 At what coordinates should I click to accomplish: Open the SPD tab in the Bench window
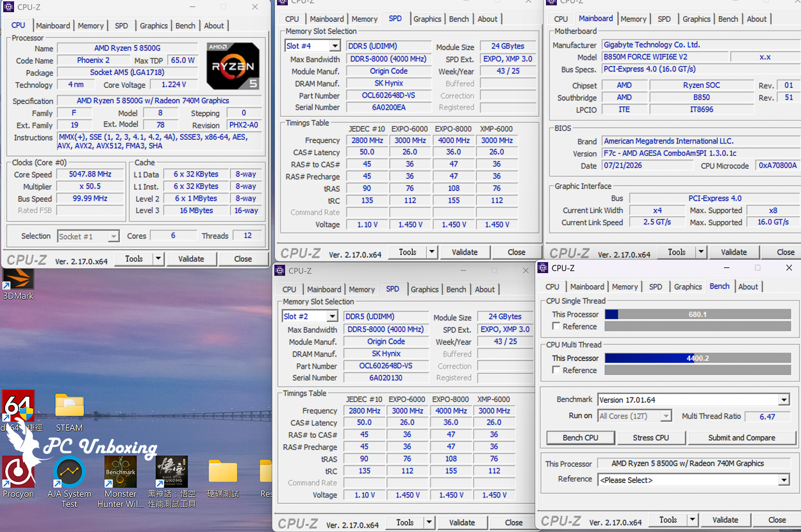(656, 287)
